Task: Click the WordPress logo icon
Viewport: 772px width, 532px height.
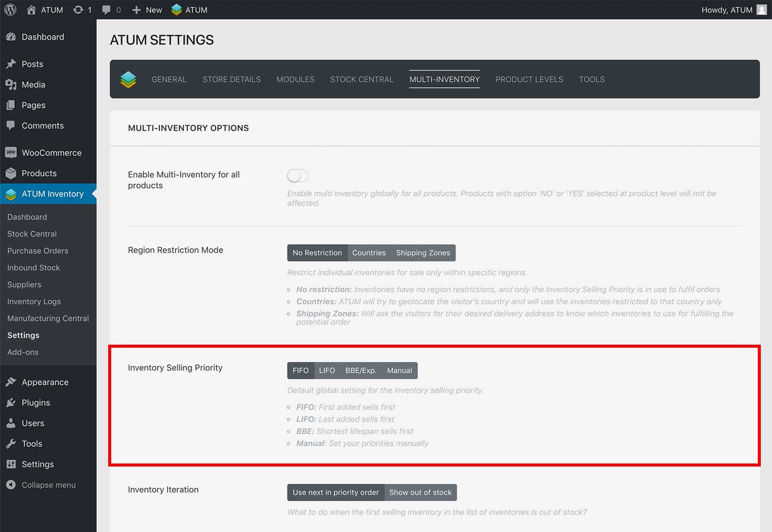Action: click(x=10, y=10)
